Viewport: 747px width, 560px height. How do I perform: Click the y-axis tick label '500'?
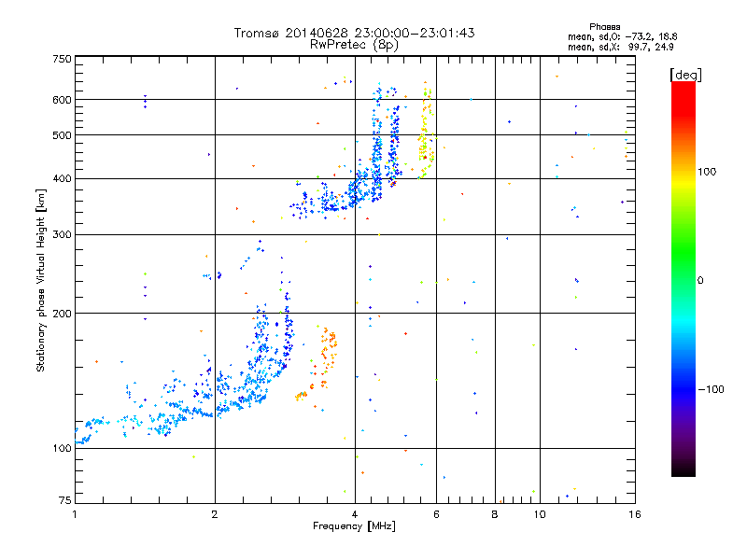[62, 135]
